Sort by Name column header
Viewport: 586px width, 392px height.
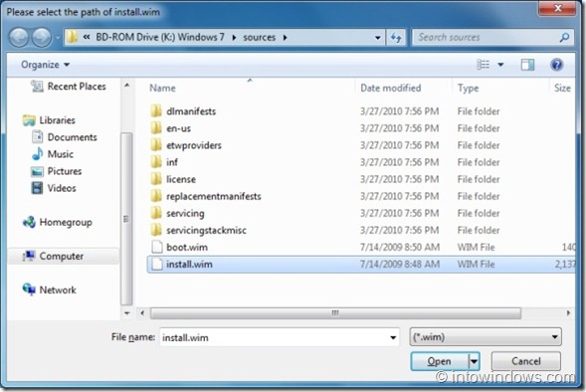tap(162, 88)
